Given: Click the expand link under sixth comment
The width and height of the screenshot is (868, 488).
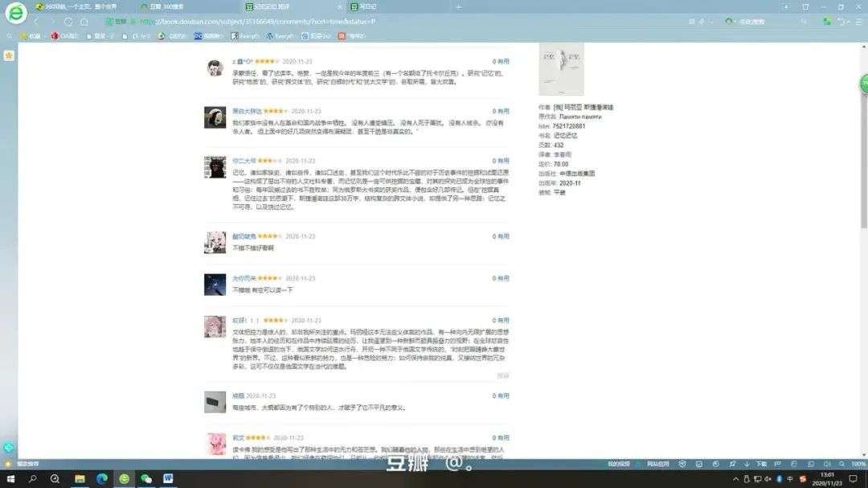Looking at the screenshot, I should coord(502,375).
